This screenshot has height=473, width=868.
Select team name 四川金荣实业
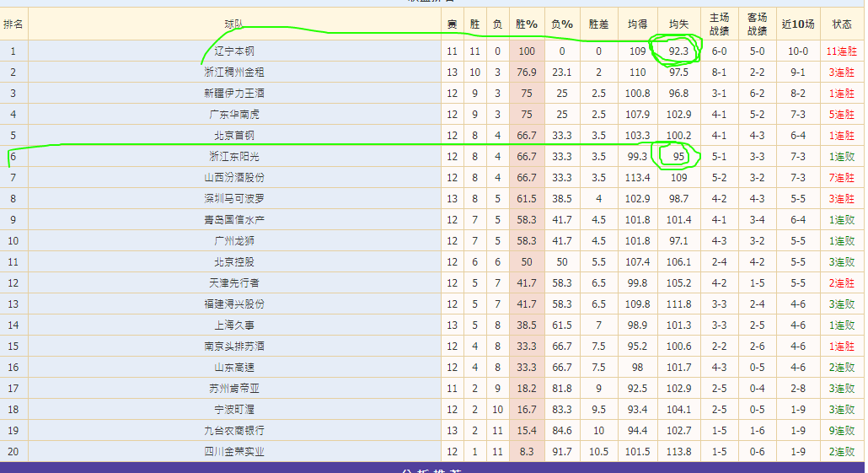click(x=234, y=451)
